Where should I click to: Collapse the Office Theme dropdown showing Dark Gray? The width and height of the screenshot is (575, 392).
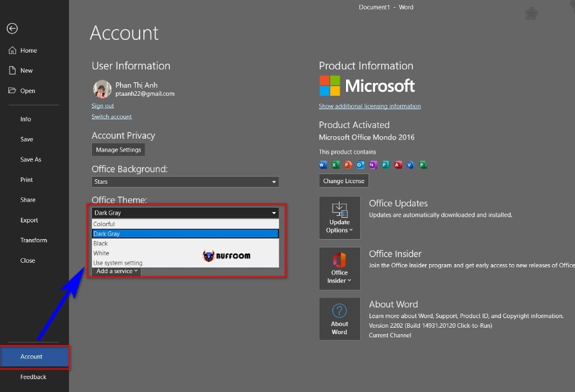coord(185,213)
